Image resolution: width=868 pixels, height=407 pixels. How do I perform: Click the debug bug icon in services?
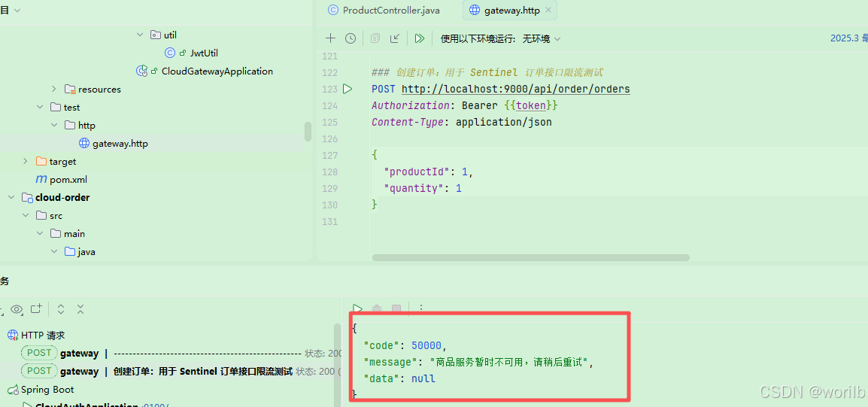(x=377, y=308)
